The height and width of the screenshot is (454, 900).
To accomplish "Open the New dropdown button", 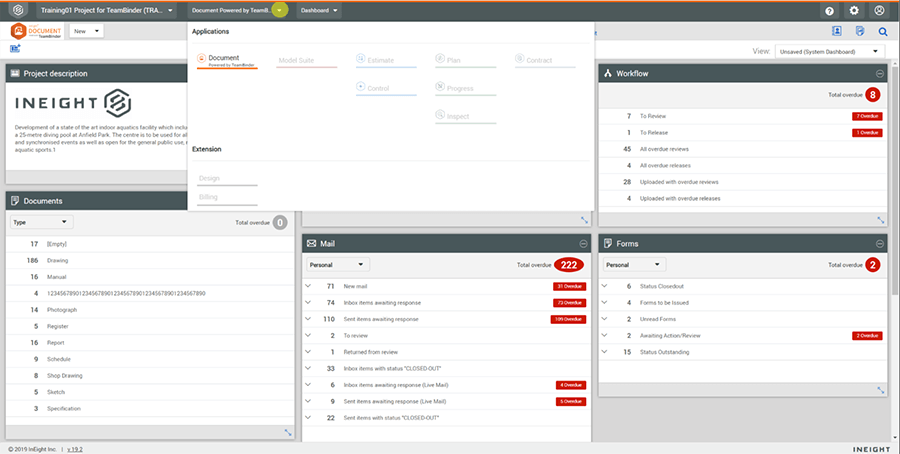I will 86,31.
